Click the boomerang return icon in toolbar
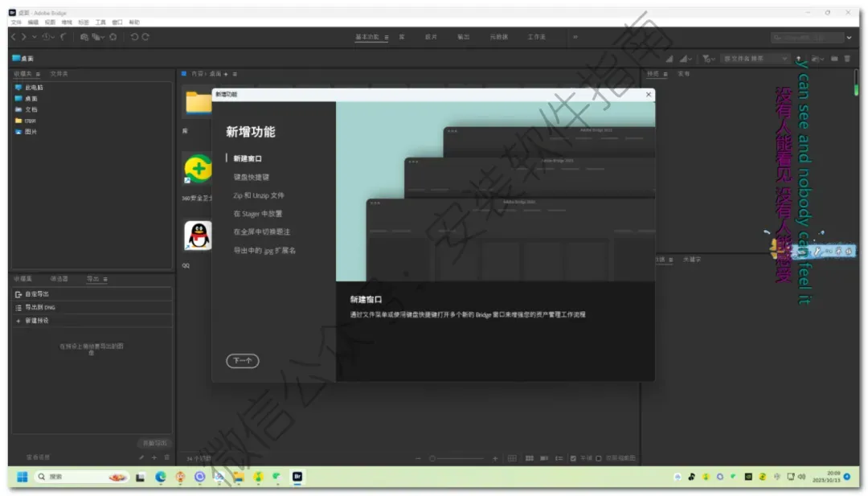The height and width of the screenshot is (496, 868). pos(63,37)
